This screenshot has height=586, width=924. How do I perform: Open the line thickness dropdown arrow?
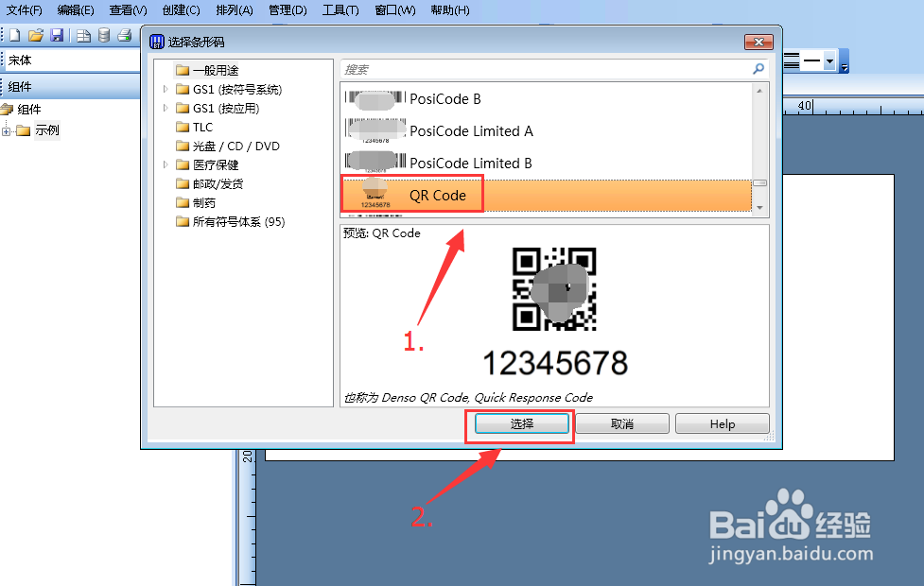tap(829, 60)
